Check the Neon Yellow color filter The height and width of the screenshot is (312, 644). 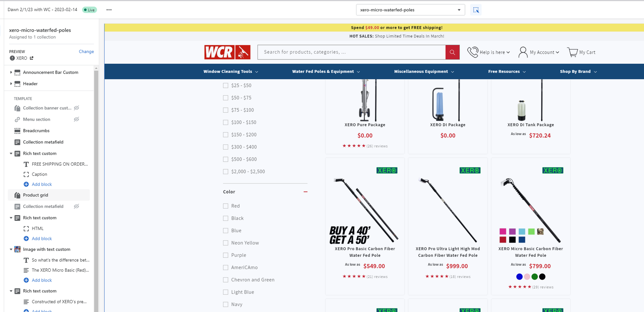pos(226,243)
